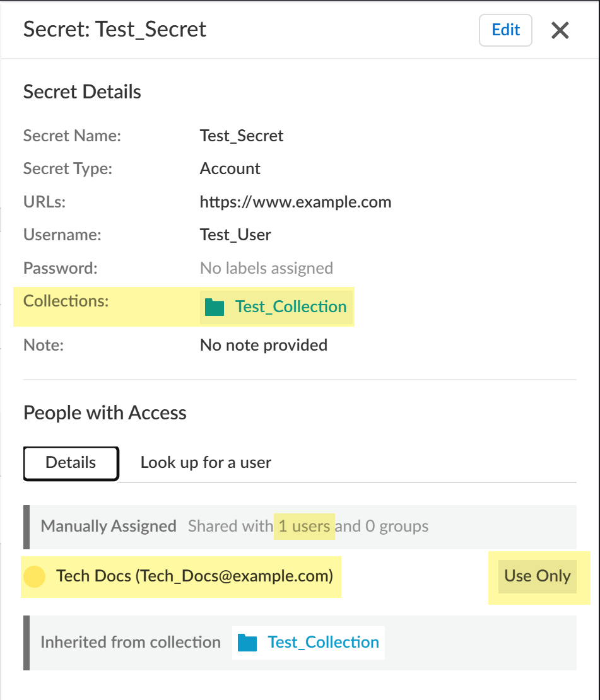The image size is (600, 700).
Task: Click the Inherited from collection header text
Action: pyautogui.click(x=131, y=643)
